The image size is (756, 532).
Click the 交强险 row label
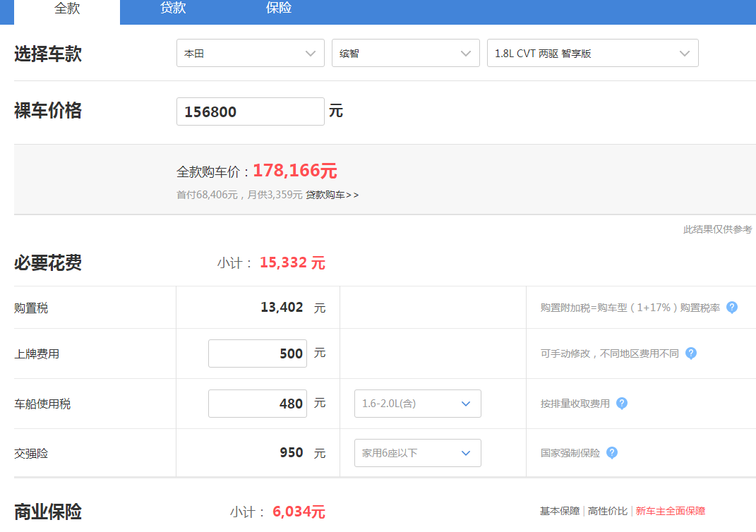(x=31, y=454)
